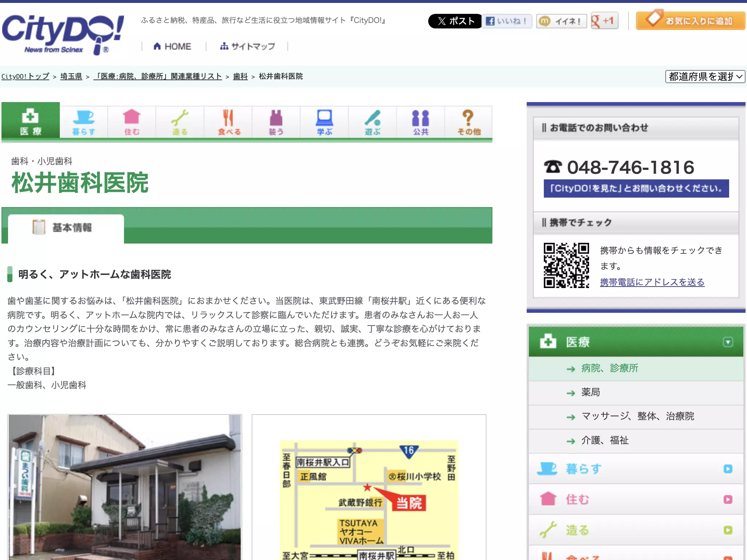Follow CityDO!トップ breadcrumb link
The height and width of the screenshot is (560, 747).
[25, 76]
